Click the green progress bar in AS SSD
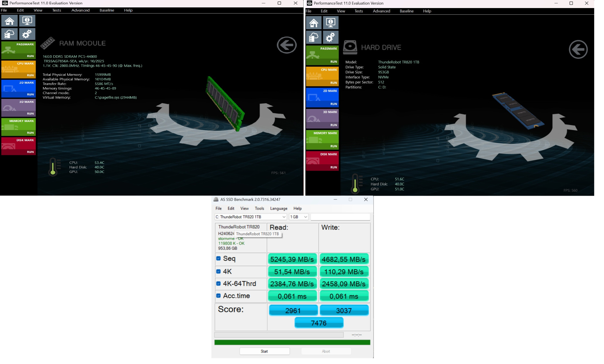 pos(292,342)
